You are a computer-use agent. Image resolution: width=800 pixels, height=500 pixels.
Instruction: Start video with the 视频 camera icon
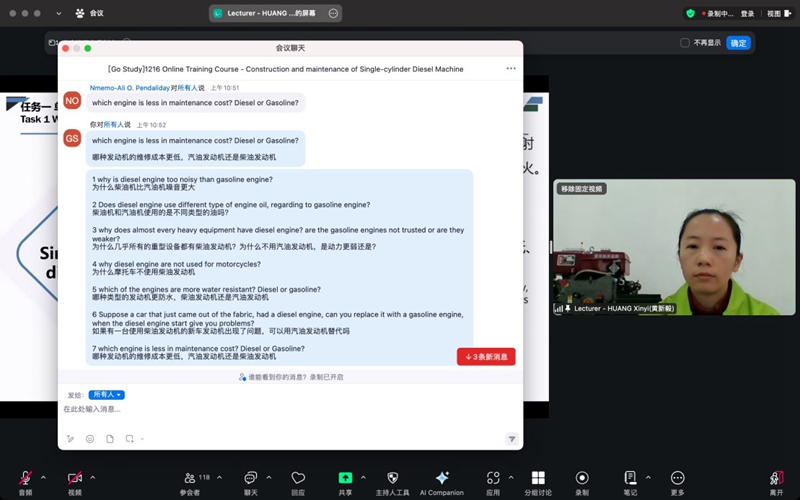click(74, 478)
